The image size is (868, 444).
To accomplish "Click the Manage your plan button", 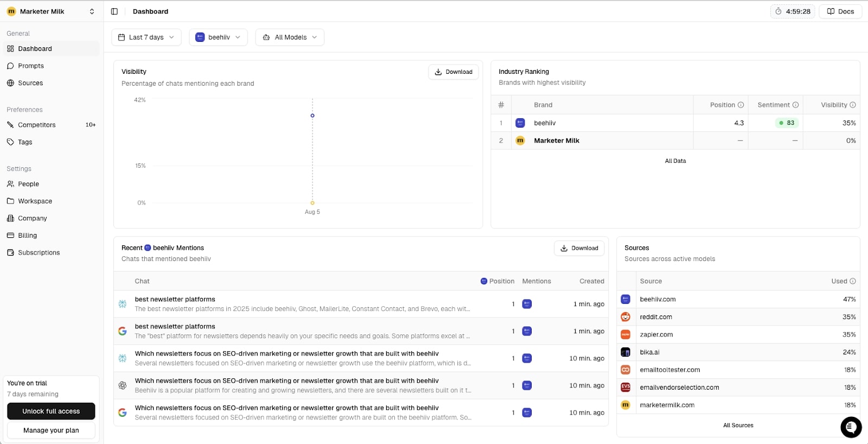I will 51,430.
